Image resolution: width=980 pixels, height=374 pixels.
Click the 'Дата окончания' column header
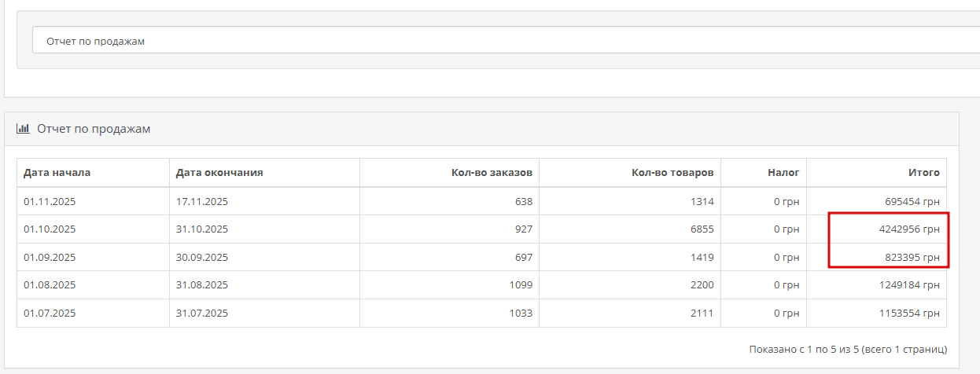(219, 173)
